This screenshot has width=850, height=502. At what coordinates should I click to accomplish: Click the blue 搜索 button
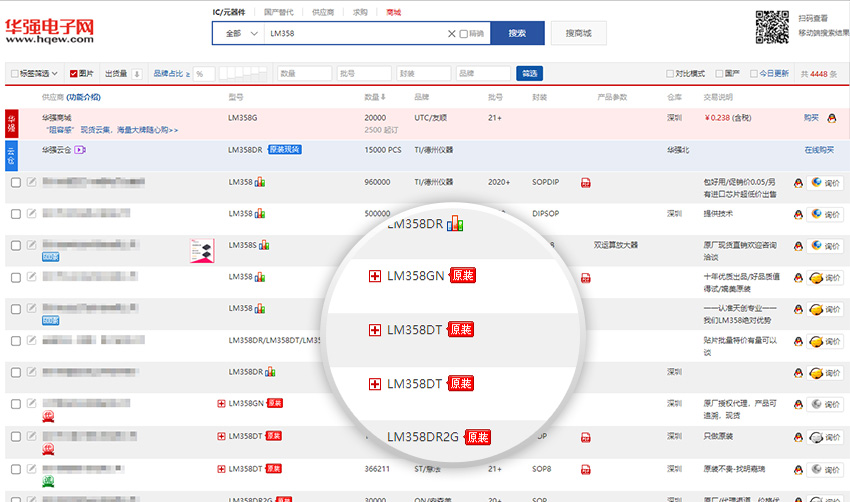517,33
